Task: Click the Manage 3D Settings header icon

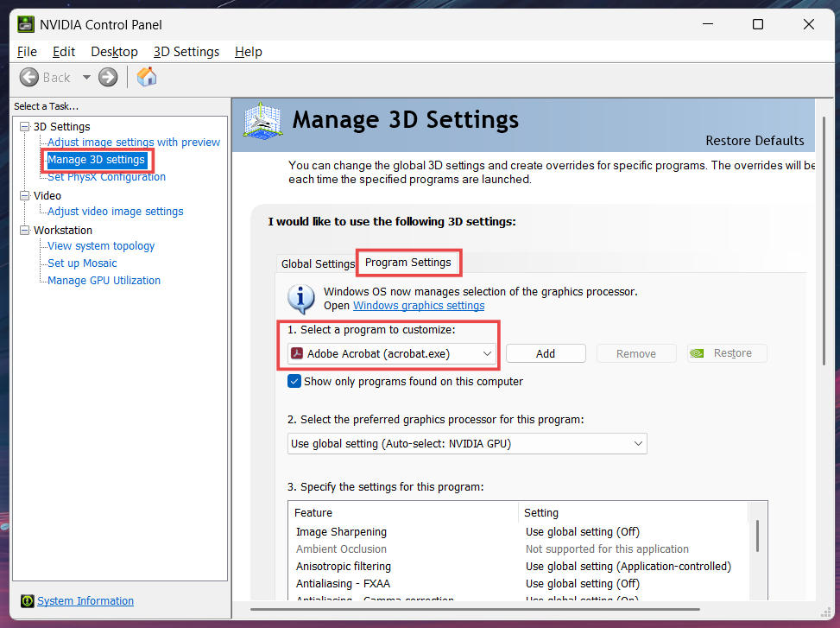Action: [x=262, y=121]
